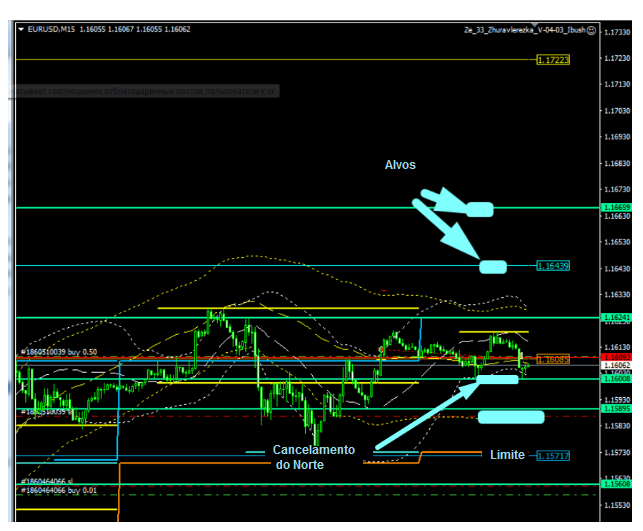This screenshot has width=643, height=531.
Task: Click the cyan marker near 1.15895 level
Action: click(510, 416)
